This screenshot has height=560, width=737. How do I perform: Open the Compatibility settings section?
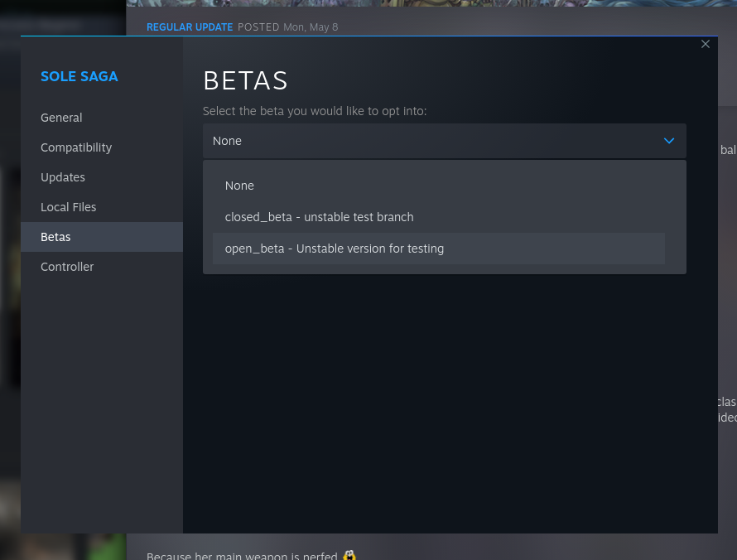coord(76,147)
